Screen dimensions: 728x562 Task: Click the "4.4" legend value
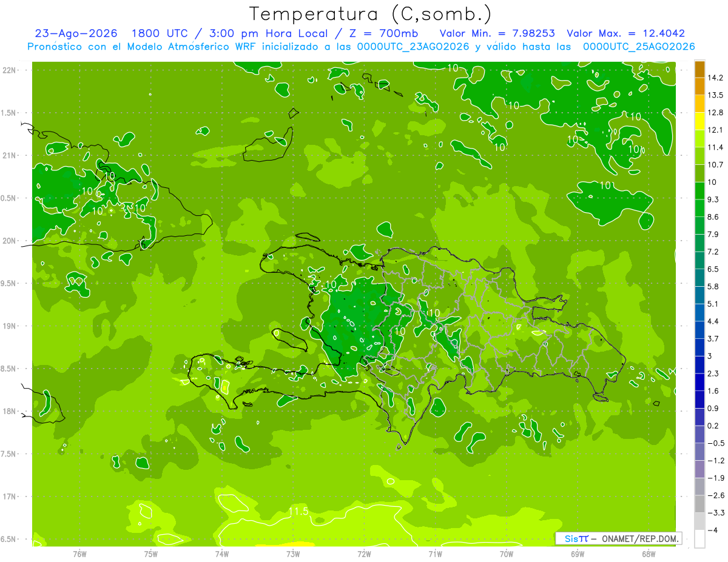point(713,321)
